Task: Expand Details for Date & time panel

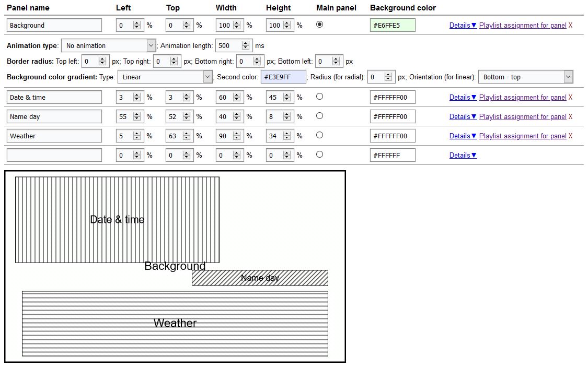Action: click(463, 97)
